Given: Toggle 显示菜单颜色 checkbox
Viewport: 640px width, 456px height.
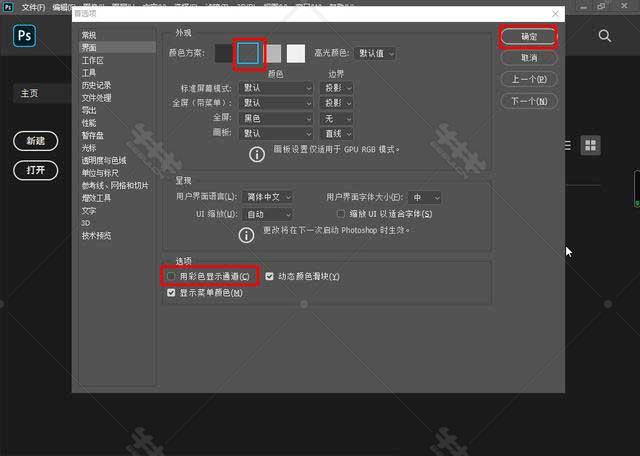Looking at the screenshot, I should (171, 293).
